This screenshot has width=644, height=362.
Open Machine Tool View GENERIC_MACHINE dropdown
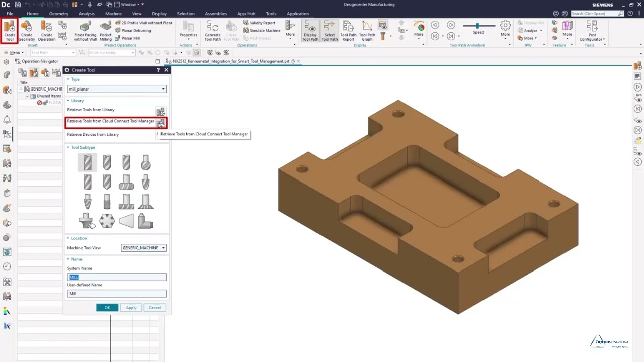tap(143, 248)
